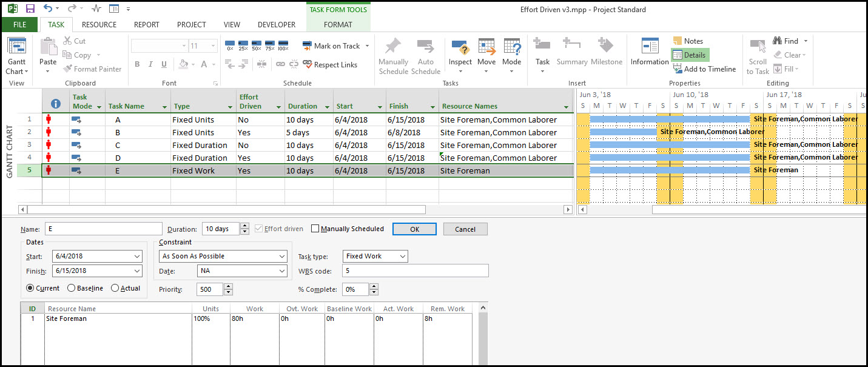
Task: Click the Add to Timeline icon
Action: (x=678, y=69)
